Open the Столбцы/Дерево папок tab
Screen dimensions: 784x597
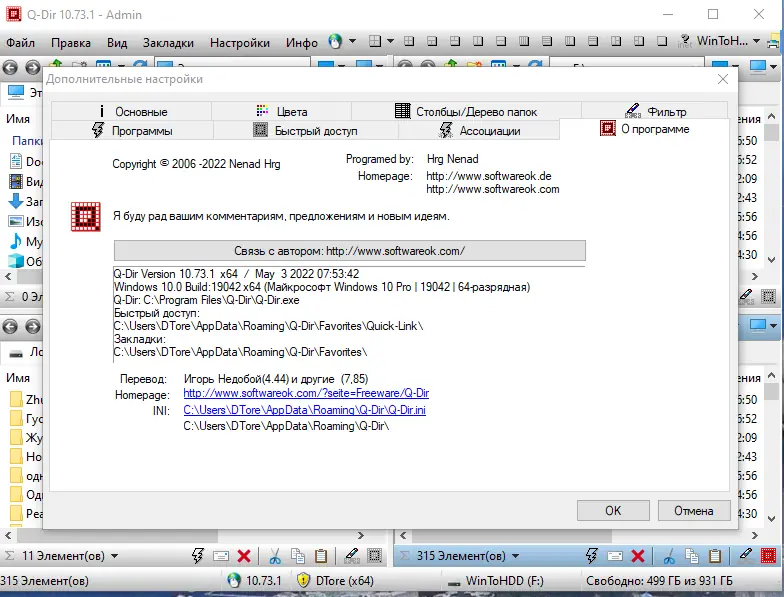click(x=466, y=112)
